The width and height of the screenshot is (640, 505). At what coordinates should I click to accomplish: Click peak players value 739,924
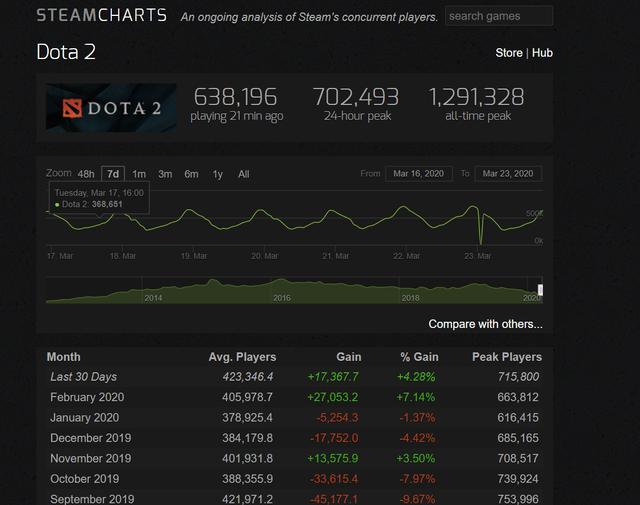click(x=518, y=479)
